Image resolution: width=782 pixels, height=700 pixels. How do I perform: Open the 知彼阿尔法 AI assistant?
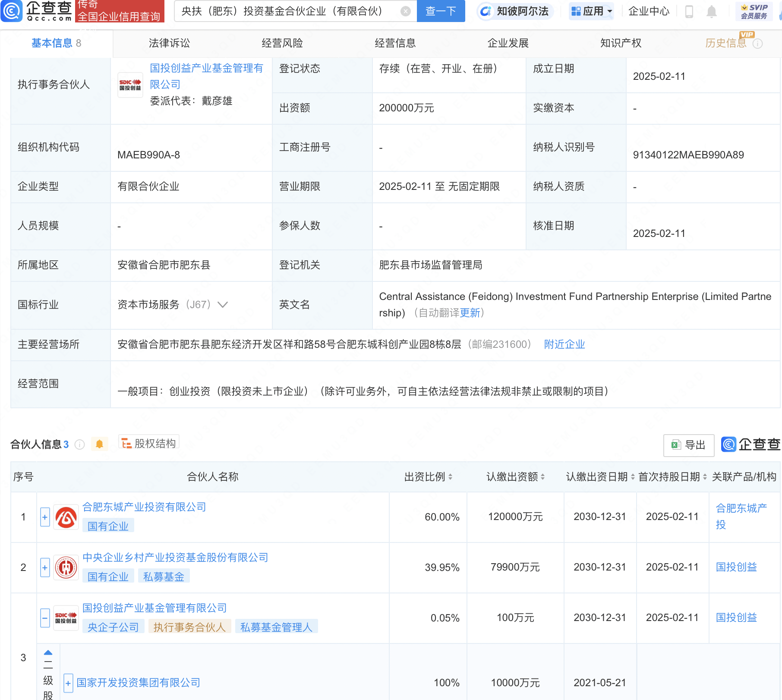[515, 11]
